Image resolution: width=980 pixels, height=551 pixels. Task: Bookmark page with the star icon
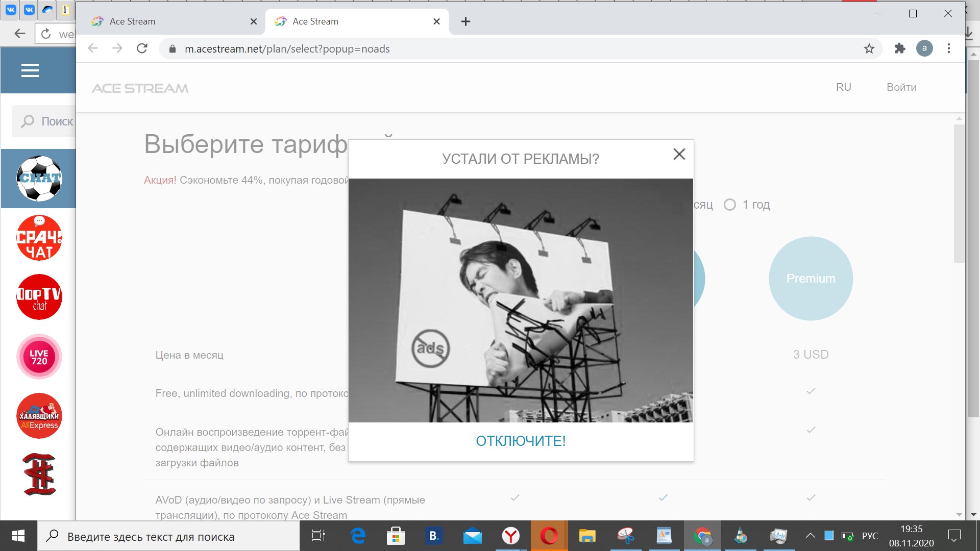click(x=869, y=48)
